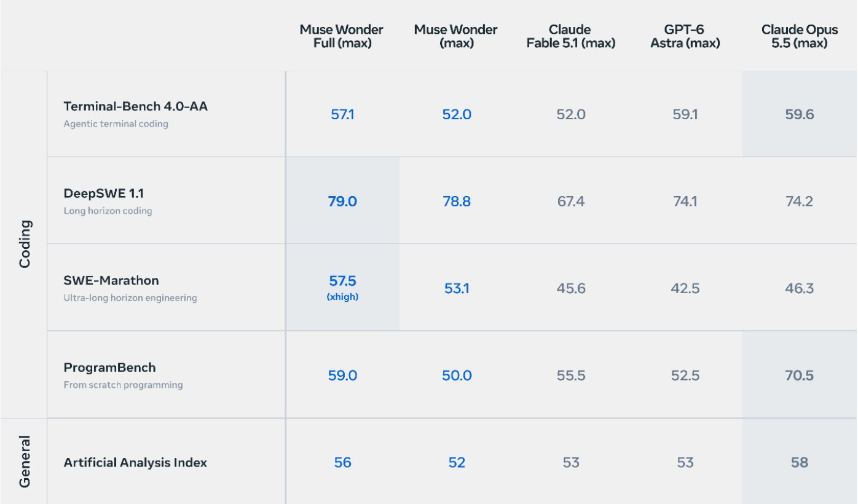
Task: Select the vertical General category label
Action: pyautogui.click(x=25, y=462)
